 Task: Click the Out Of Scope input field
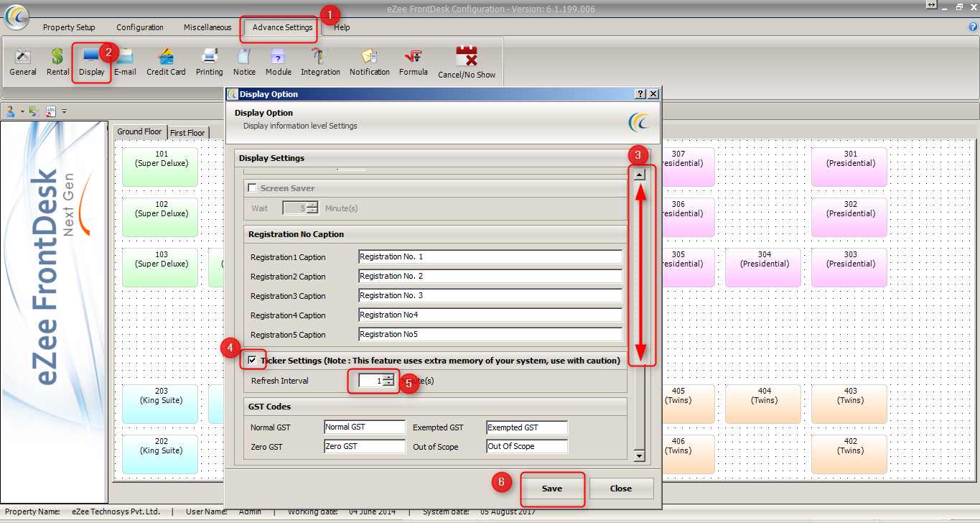(527, 447)
